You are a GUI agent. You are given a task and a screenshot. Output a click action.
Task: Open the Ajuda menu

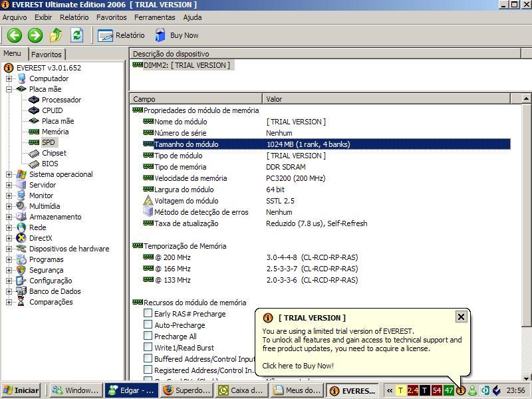coord(192,17)
